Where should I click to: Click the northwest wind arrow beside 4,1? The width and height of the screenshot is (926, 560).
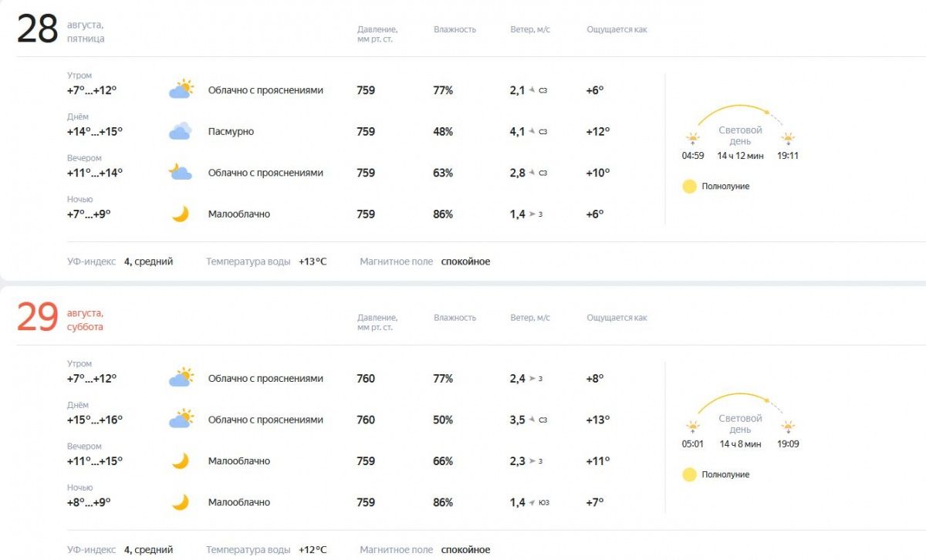(532, 132)
